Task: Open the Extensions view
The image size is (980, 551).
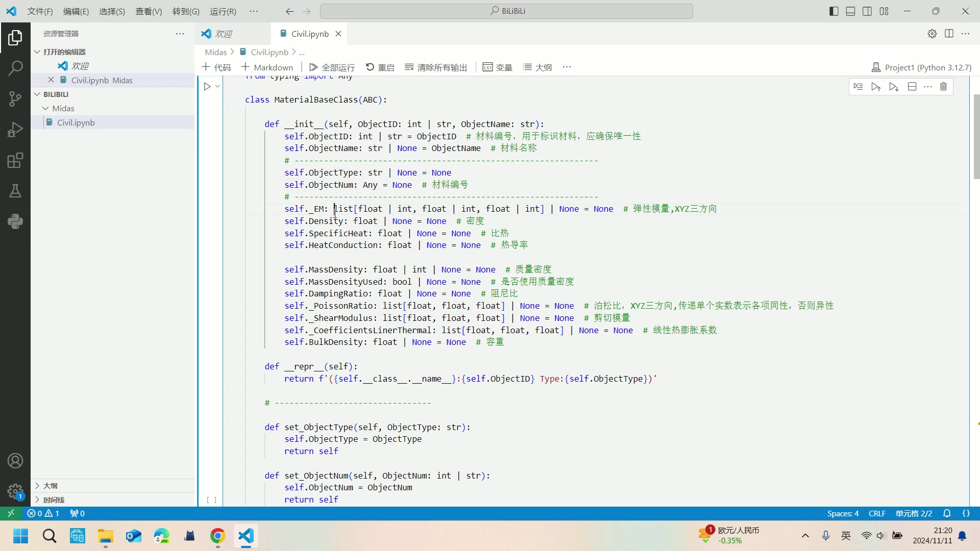Action: click(x=15, y=160)
